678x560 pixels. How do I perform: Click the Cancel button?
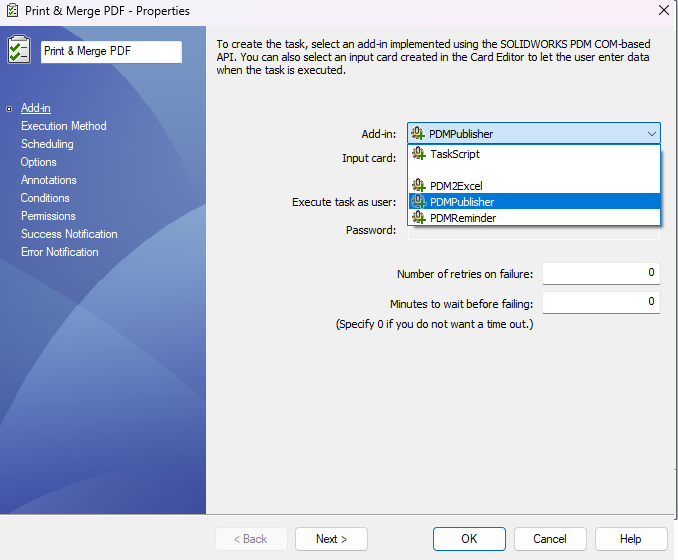550,539
